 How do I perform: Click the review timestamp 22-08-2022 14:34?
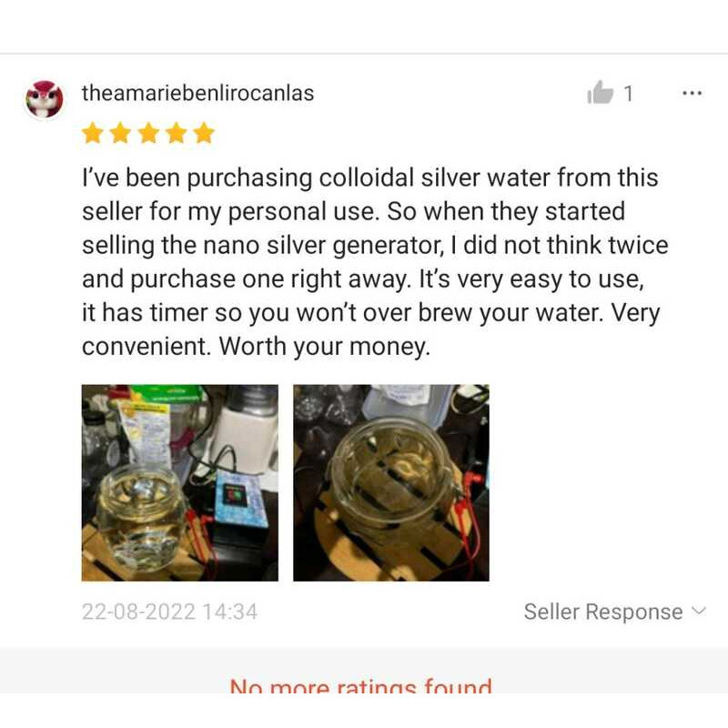(x=169, y=612)
